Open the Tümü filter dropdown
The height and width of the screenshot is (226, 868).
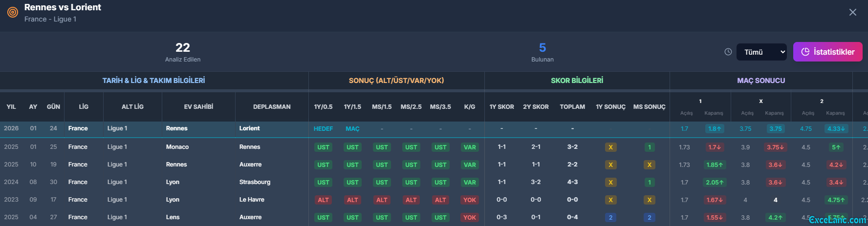pyautogui.click(x=761, y=52)
